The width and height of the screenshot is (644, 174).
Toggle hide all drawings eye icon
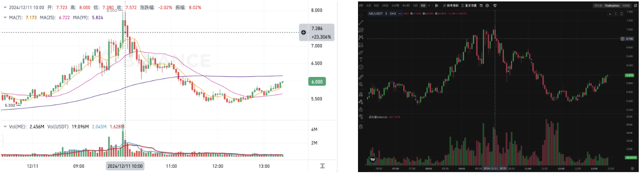pyautogui.click(x=361, y=117)
